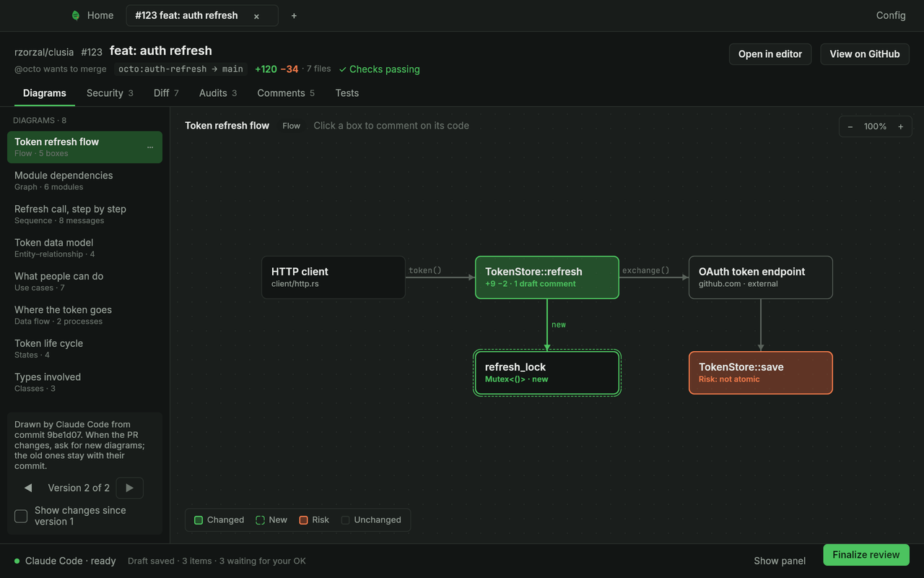This screenshot has height=578, width=924.
Task: Click the Finalize review button
Action: coord(866,555)
